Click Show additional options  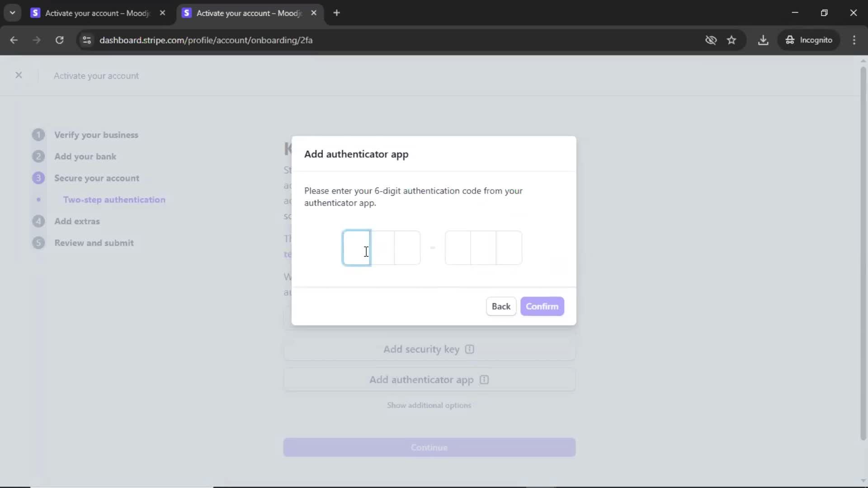[x=429, y=405]
